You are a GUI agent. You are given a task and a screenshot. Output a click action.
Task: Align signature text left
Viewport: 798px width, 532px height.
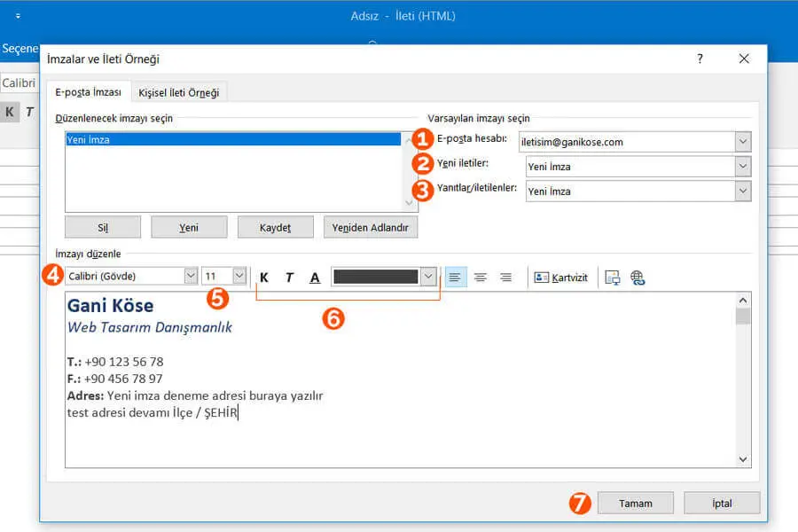coord(456,278)
